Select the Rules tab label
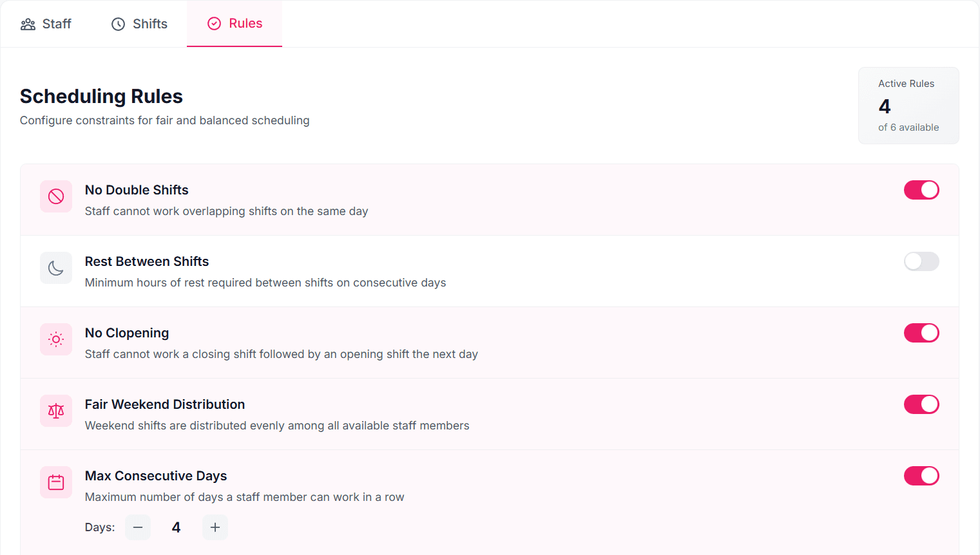980x555 pixels. [x=245, y=23]
